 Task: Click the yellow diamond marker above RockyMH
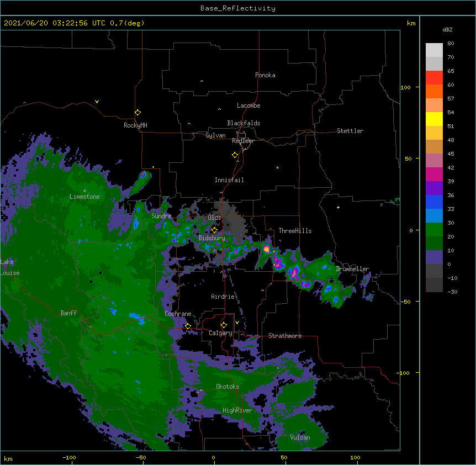tap(138, 113)
